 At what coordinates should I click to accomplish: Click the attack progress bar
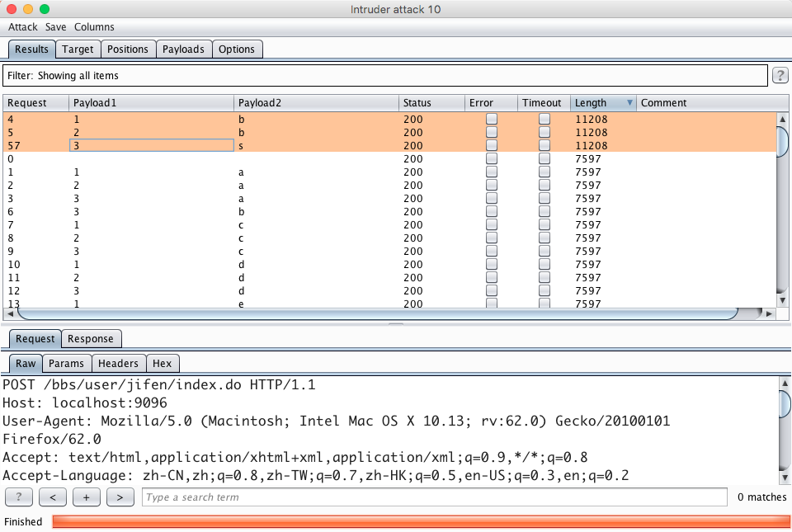pos(422,522)
